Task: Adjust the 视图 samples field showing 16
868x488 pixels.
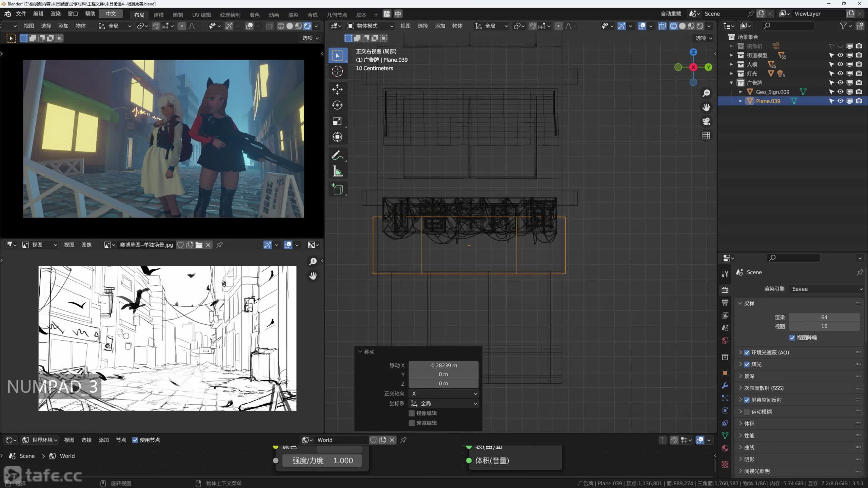Action: [x=824, y=326]
